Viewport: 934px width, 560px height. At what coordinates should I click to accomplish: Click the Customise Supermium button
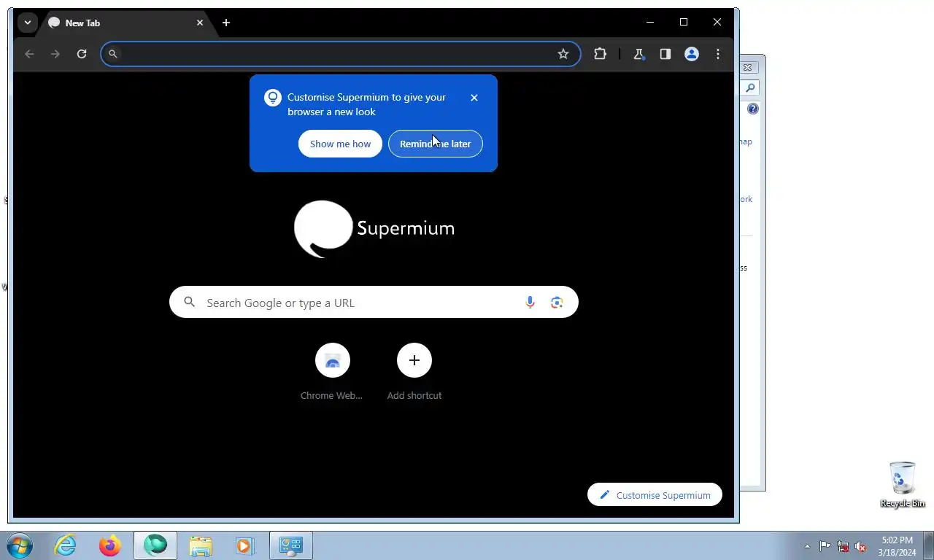pos(655,495)
